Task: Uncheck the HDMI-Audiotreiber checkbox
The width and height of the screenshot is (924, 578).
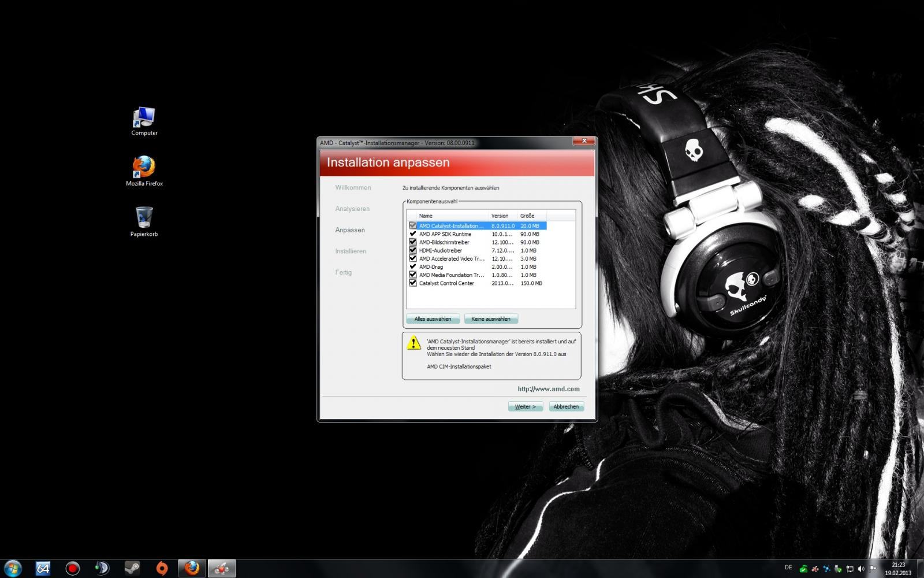Action: [412, 250]
